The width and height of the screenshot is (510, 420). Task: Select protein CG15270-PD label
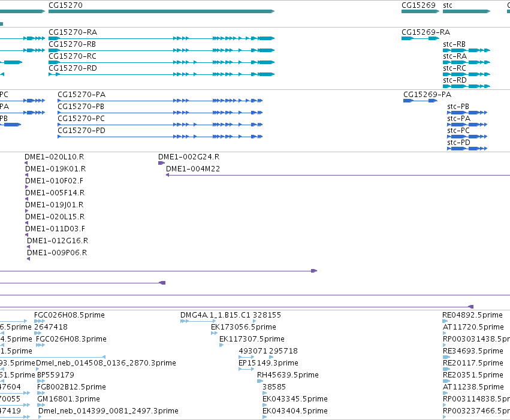82,131
